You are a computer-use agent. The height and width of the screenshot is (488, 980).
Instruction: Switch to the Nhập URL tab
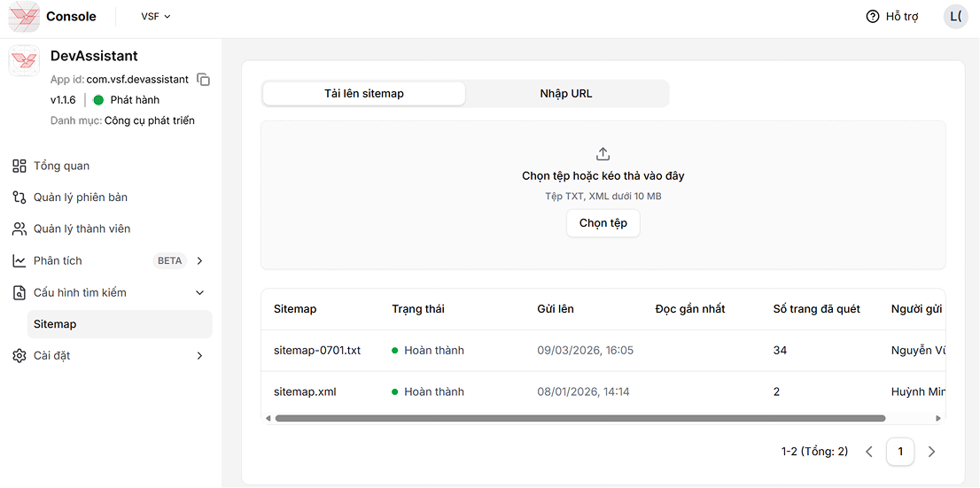tap(566, 94)
